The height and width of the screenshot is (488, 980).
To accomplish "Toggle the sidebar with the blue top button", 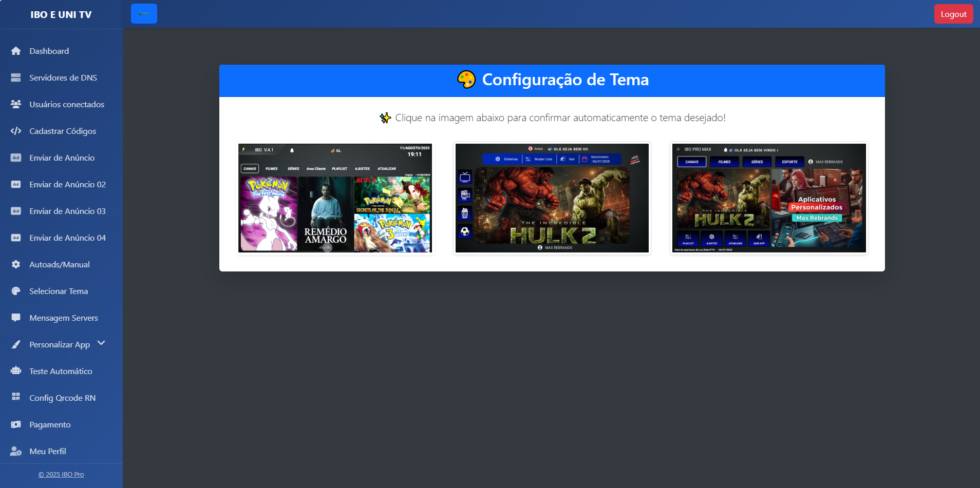I will [144, 13].
